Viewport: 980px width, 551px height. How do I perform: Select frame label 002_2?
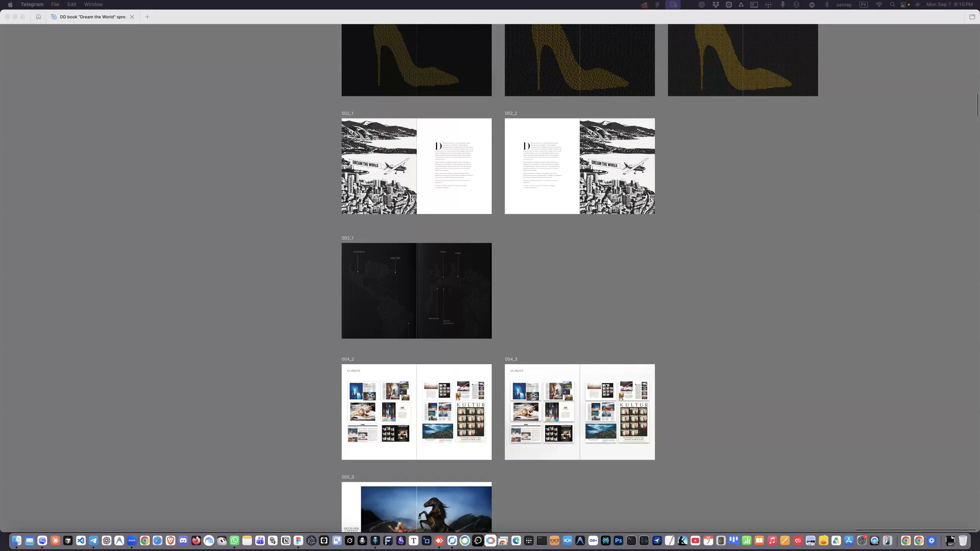pos(511,113)
